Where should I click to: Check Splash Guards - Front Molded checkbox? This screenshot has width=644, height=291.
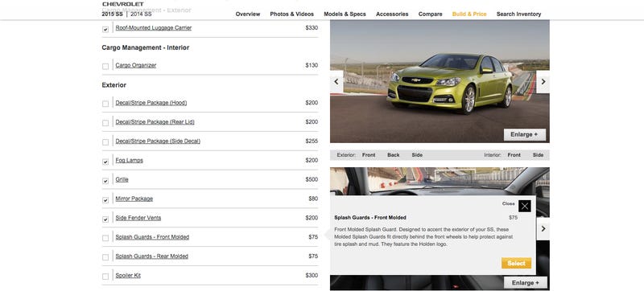pos(105,238)
